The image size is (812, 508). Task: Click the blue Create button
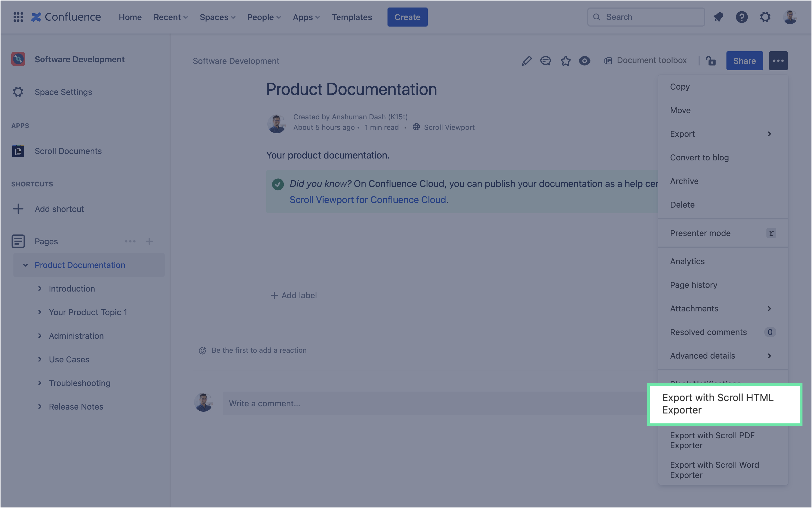click(x=407, y=17)
